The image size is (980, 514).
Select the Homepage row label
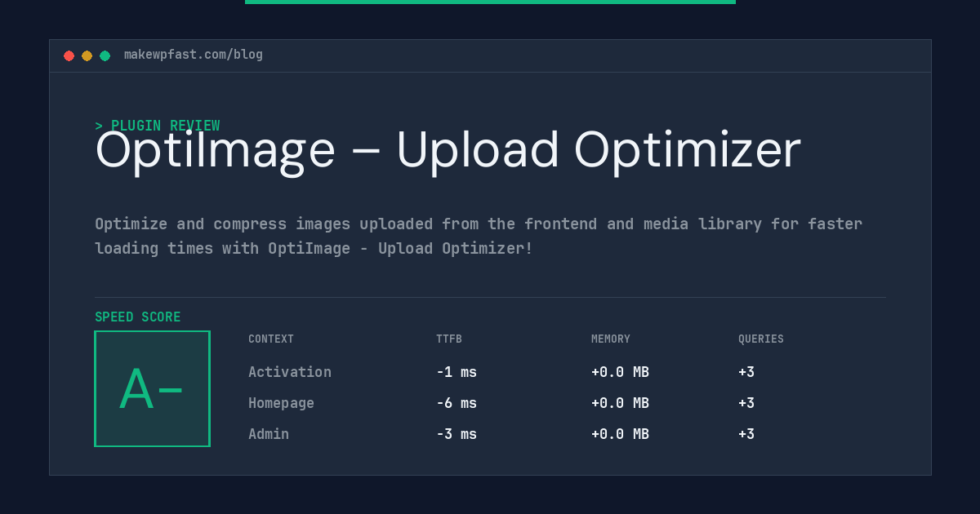point(281,403)
